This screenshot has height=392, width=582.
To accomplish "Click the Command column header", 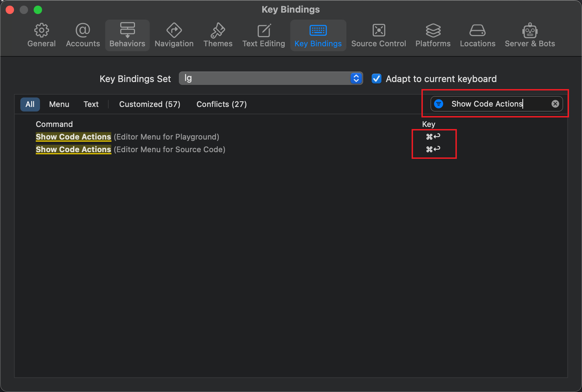I will click(54, 124).
